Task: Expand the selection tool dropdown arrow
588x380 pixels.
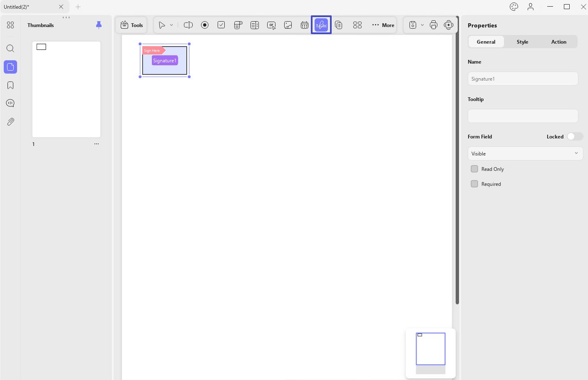Action: pos(171,25)
